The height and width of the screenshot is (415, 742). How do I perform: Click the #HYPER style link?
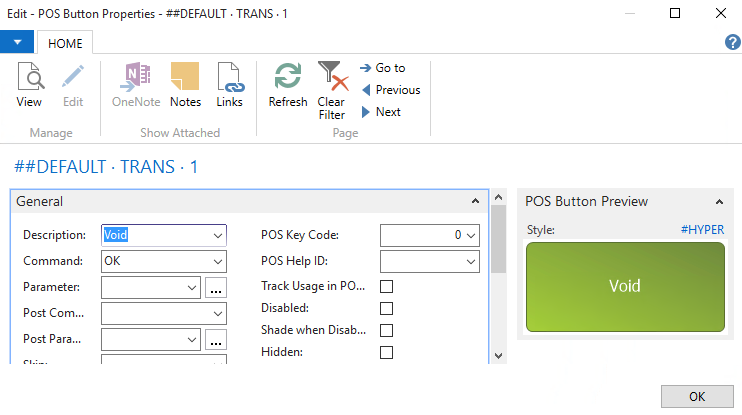tap(702, 230)
